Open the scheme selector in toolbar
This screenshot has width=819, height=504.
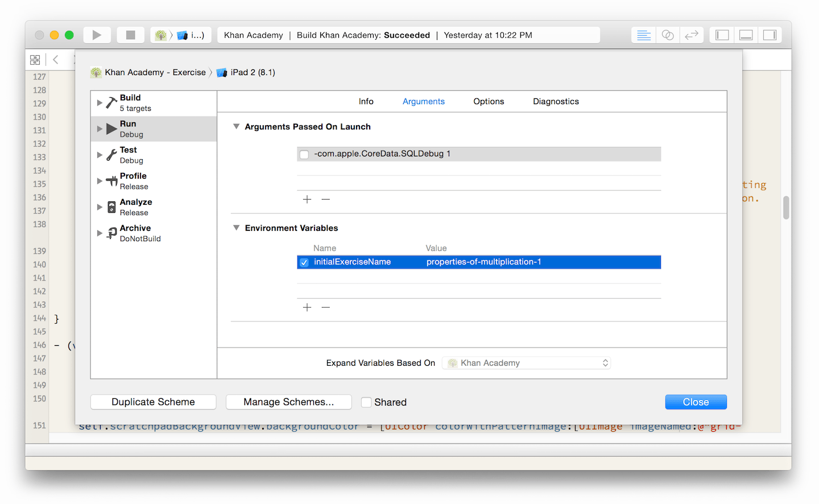[181, 35]
